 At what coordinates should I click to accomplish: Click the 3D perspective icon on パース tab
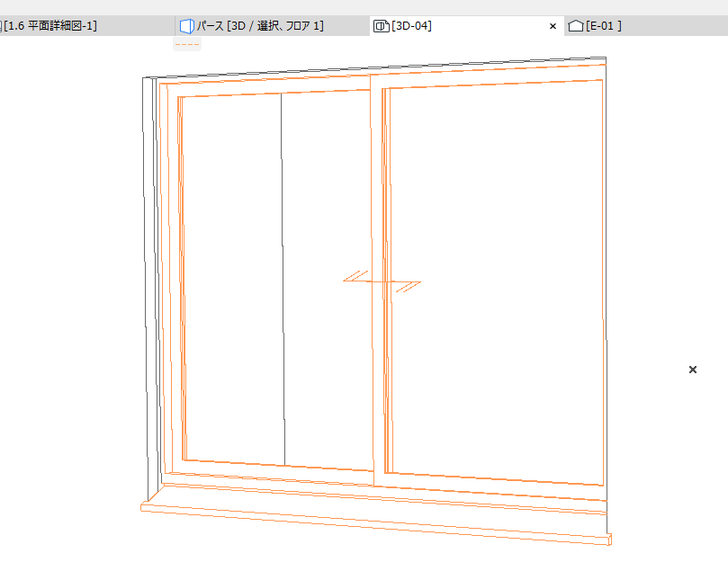186,26
